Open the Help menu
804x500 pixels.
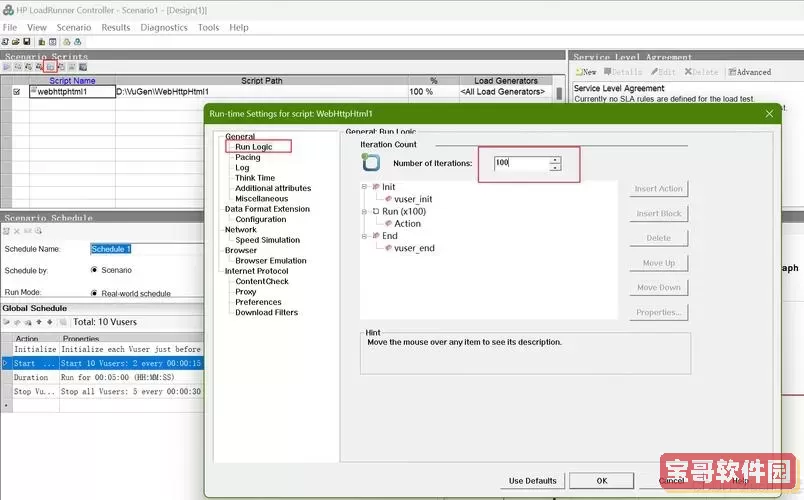coord(239,27)
